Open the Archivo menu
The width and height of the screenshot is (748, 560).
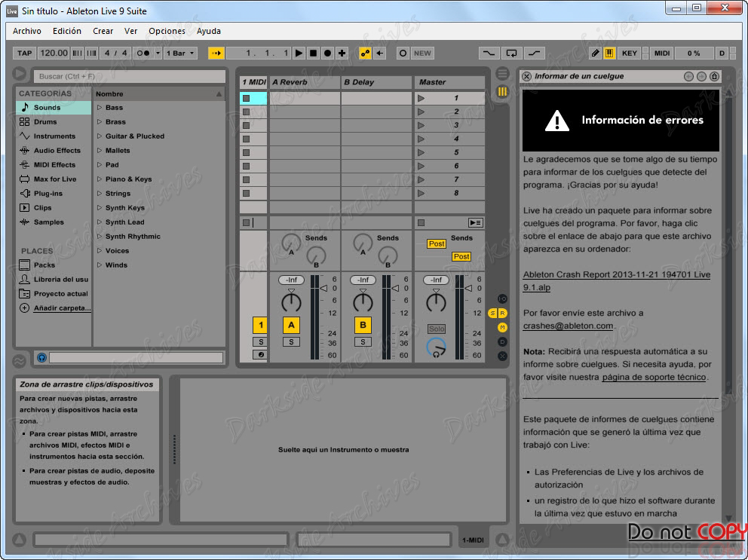(x=26, y=31)
